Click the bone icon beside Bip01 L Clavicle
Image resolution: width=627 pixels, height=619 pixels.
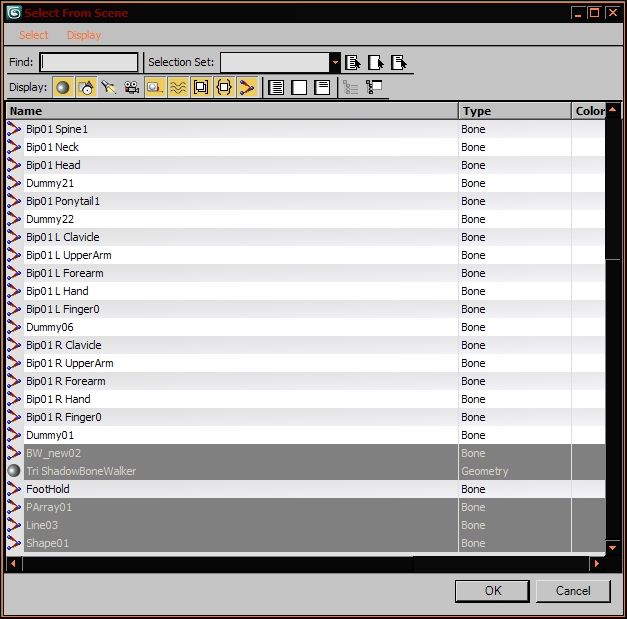(x=14, y=237)
